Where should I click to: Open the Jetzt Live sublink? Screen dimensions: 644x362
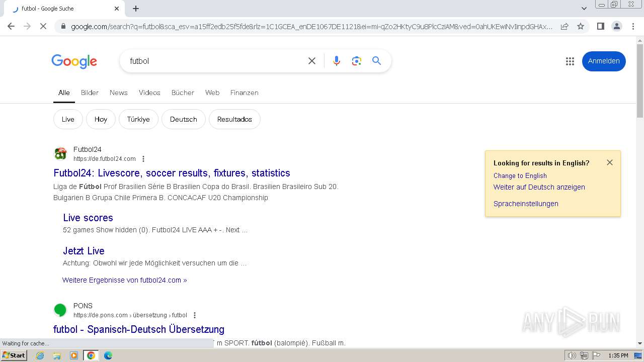(x=84, y=251)
